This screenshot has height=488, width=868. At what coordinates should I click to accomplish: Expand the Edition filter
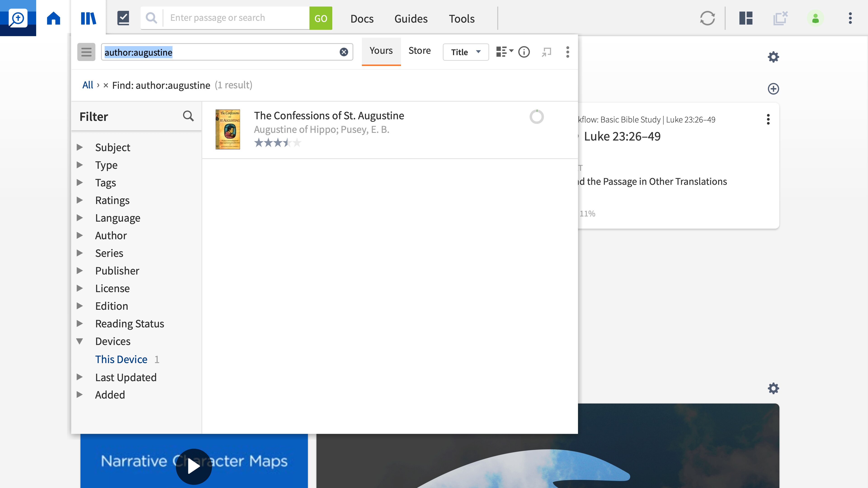80,306
